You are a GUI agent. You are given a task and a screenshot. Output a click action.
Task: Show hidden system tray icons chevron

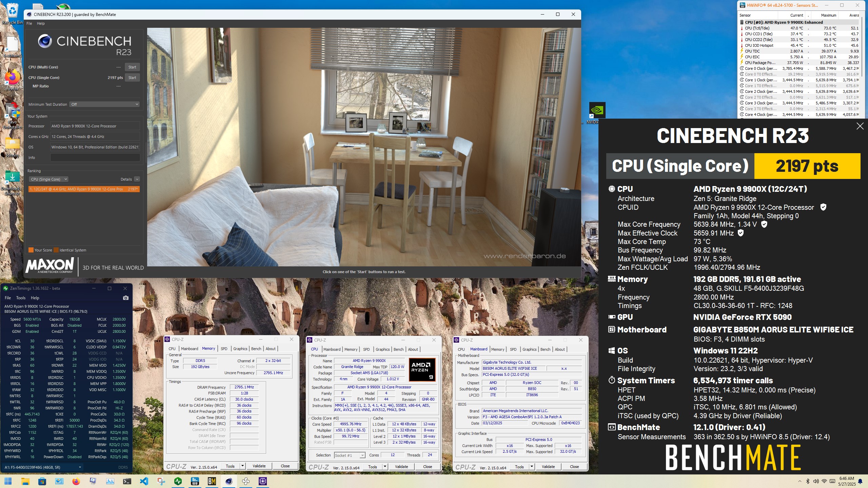coord(800,481)
